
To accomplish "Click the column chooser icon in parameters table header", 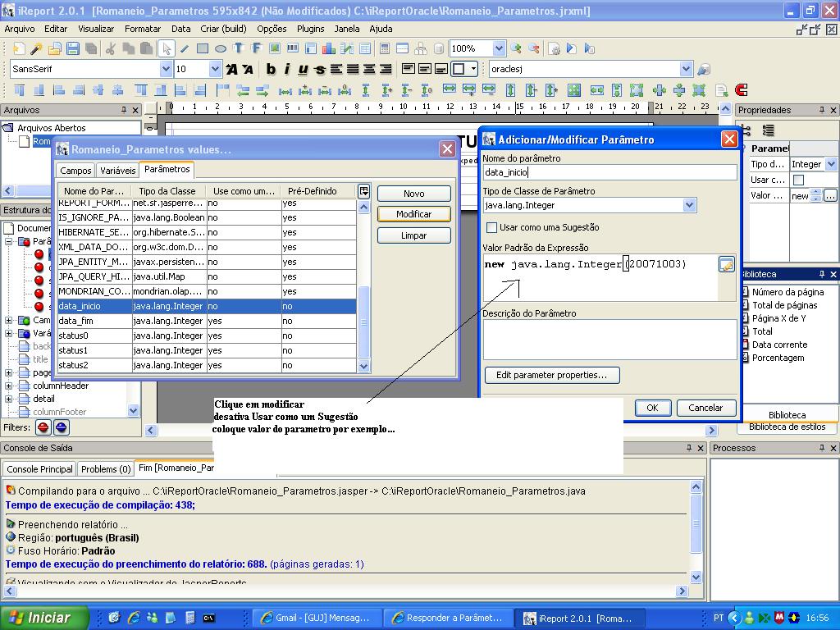I will coord(363,191).
